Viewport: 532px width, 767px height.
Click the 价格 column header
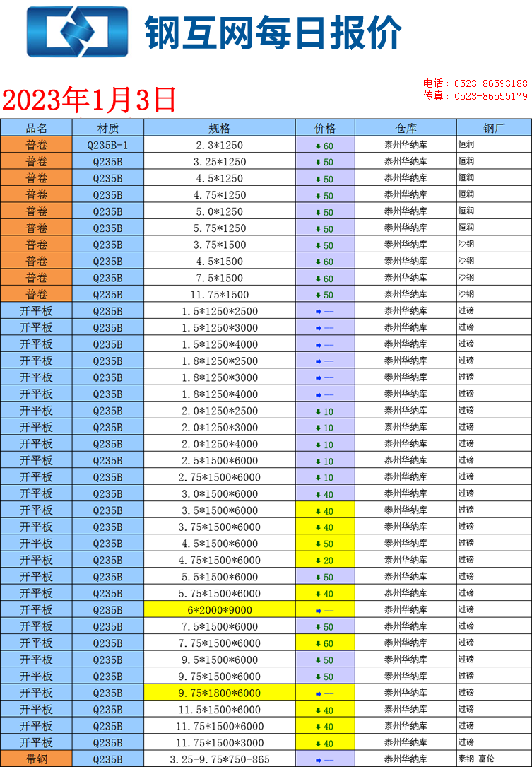pyautogui.click(x=325, y=129)
